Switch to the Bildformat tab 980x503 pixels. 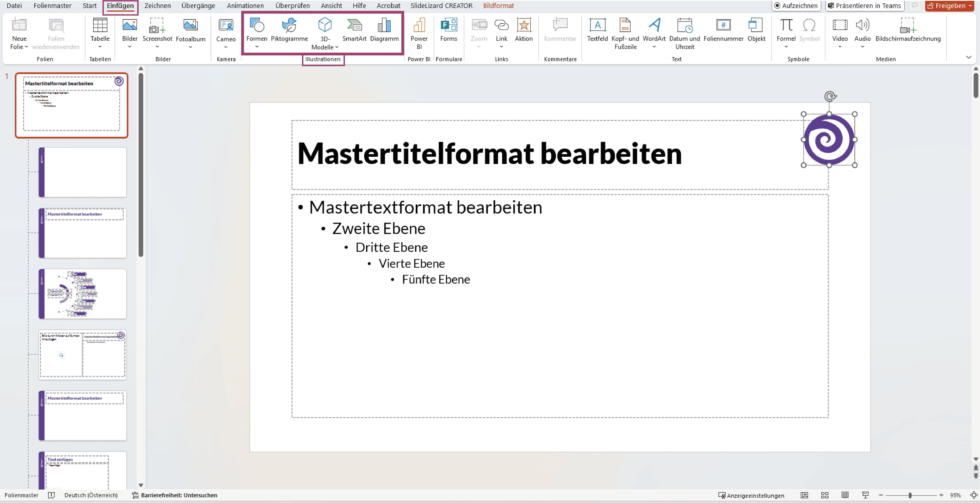(x=498, y=6)
